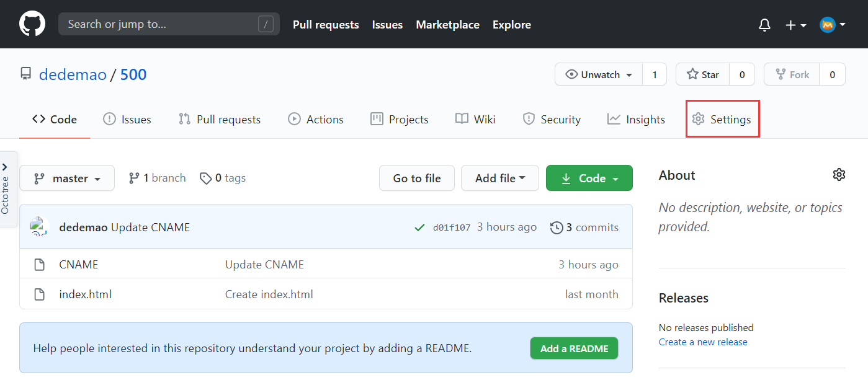The width and height of the screenshot is (868, 380).
Task: Open the 500 repository name link
Action: (133, 75)
